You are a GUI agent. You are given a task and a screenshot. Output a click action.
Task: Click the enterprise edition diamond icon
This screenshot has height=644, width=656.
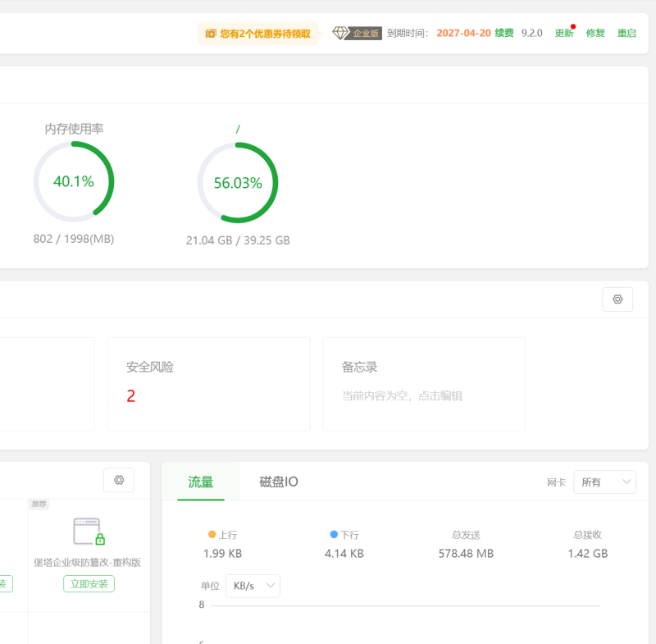[340, 33]
